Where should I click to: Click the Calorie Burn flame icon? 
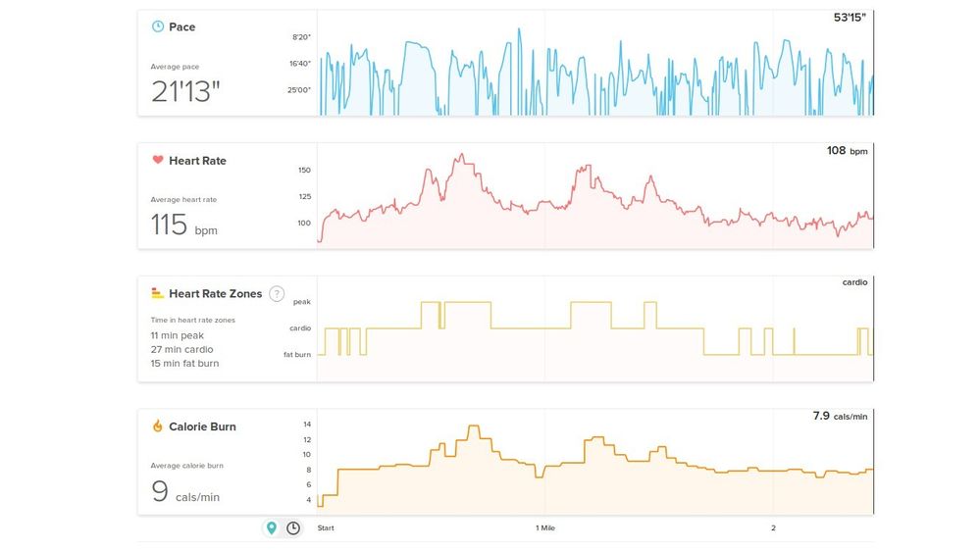pos(158,426)
